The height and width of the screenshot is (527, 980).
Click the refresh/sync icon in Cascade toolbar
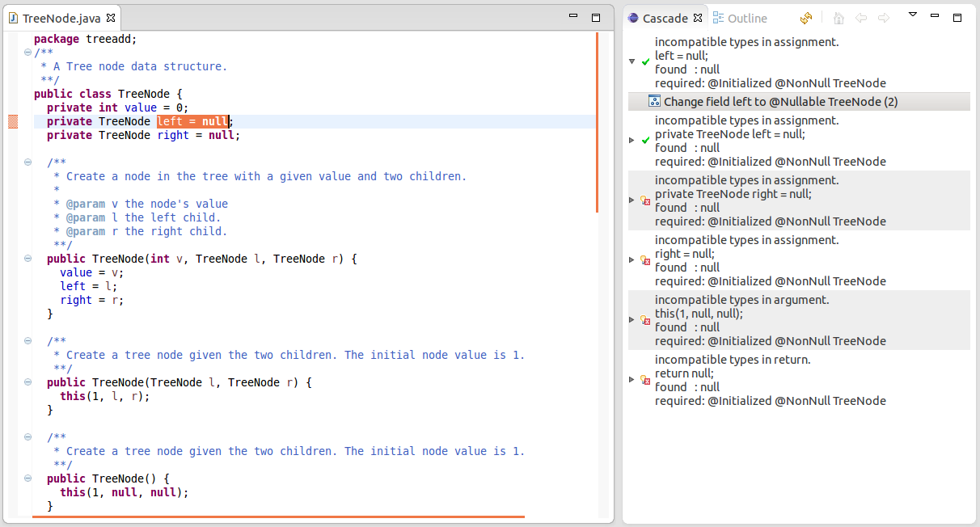806,18
